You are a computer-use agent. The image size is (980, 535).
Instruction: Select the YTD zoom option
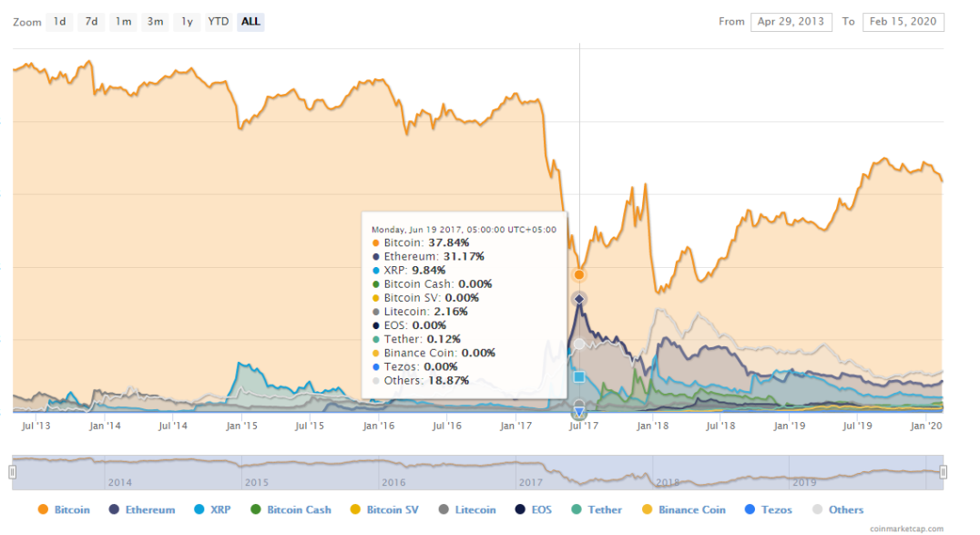tap(218, 22)
